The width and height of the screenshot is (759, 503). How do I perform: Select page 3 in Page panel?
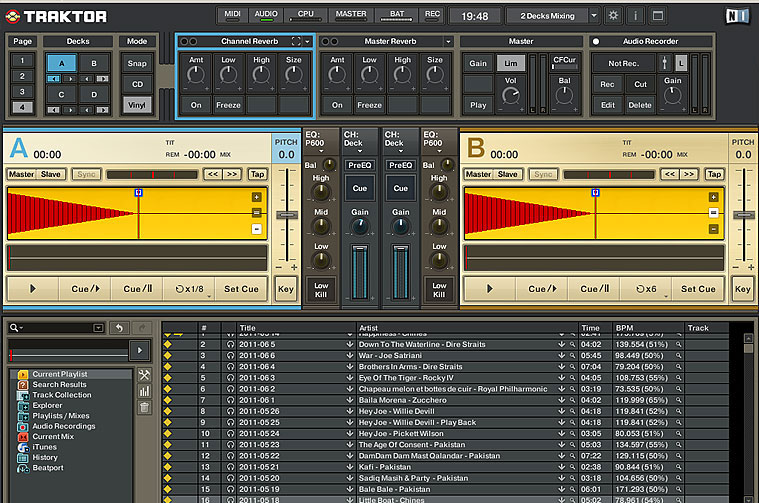pyautogui.click(x=22, y=91)
